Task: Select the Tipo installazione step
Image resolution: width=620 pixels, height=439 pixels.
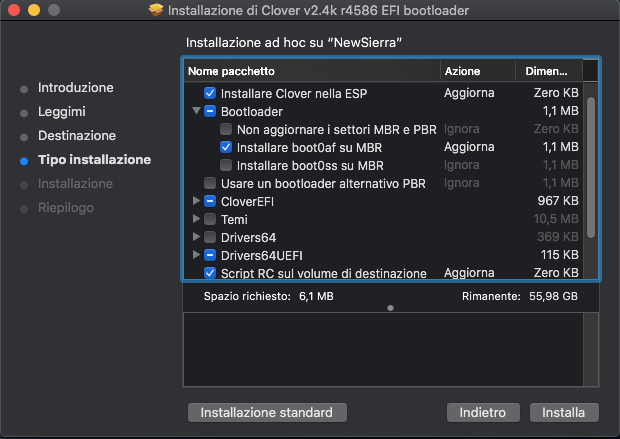Action: (x=95, y=159)
